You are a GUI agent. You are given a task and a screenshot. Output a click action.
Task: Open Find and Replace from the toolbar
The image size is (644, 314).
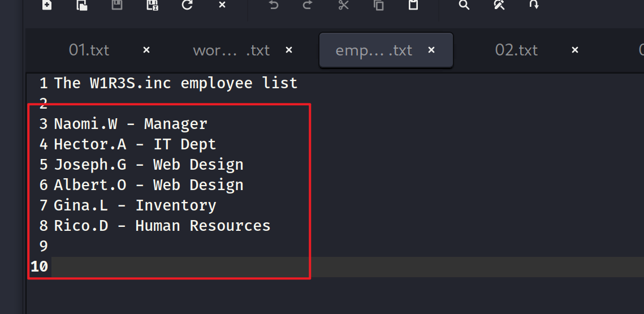[x=499, y=5]
